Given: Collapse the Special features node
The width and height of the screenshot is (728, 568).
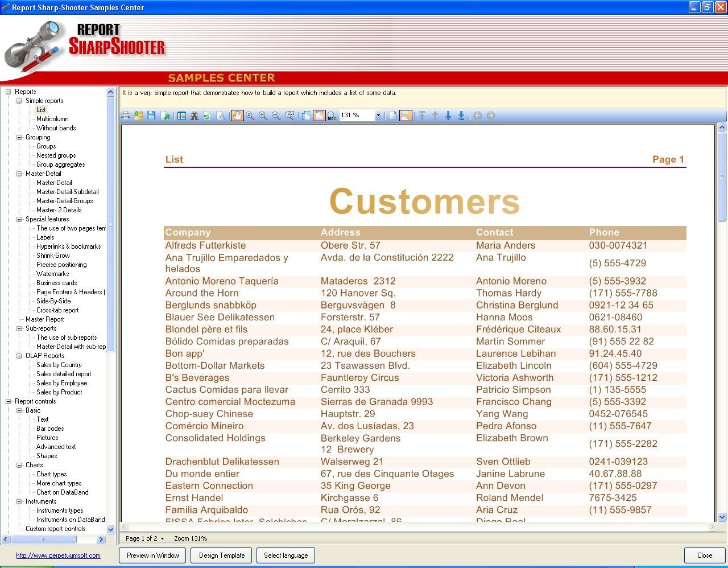Looking at the screenshot, I should click(19, 219).
